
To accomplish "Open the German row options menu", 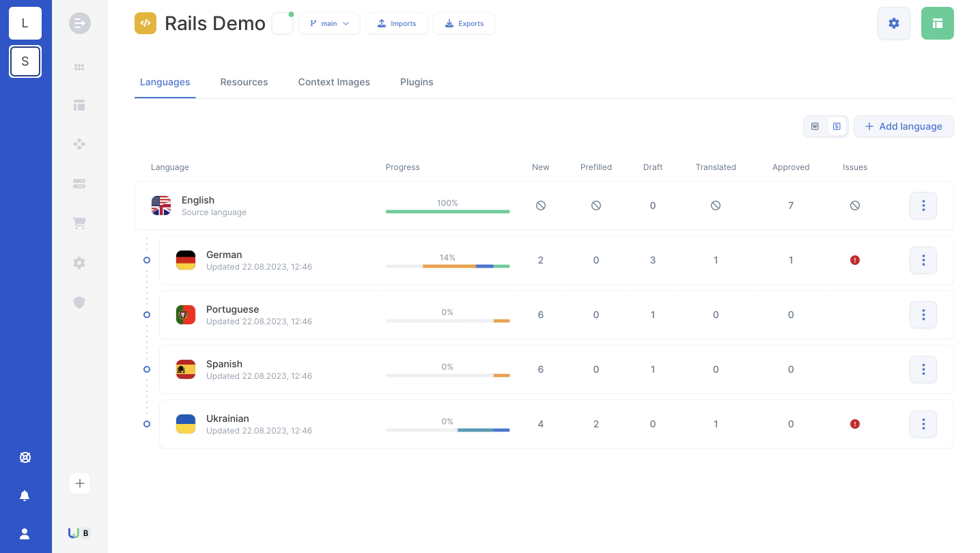I will (923, 260).
